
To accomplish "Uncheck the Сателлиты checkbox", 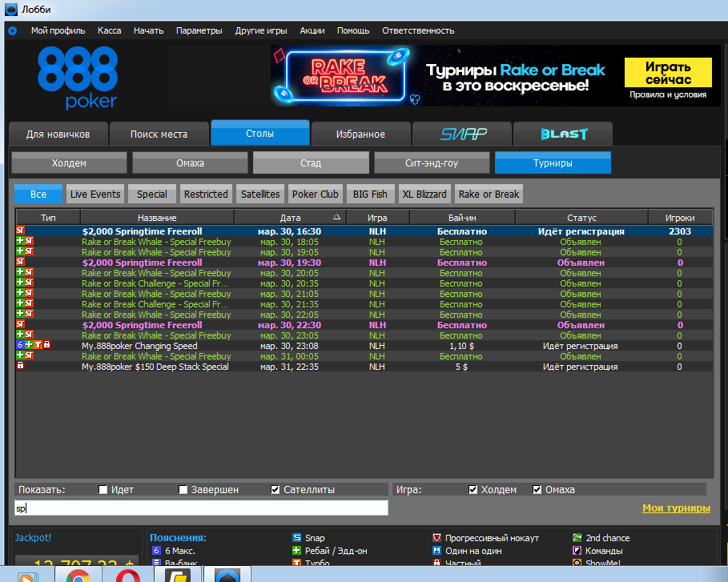I will click(x=275, y=490).
